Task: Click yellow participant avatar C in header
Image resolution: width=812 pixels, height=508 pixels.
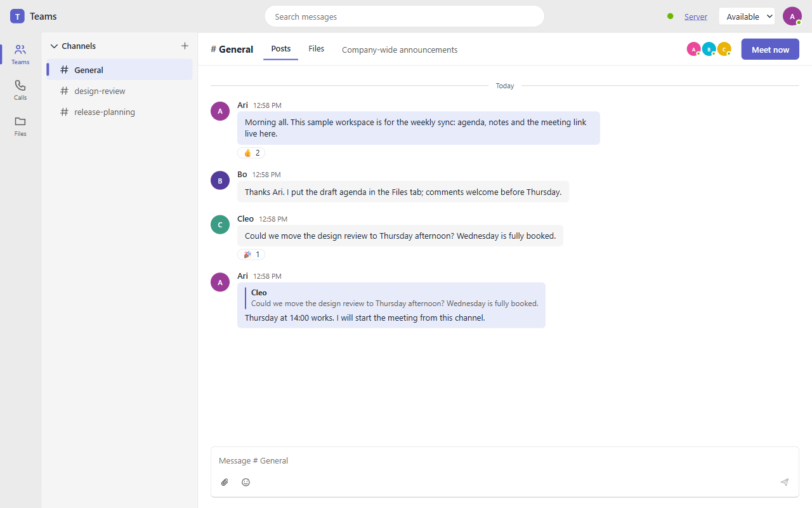Action: coord(724,49)
